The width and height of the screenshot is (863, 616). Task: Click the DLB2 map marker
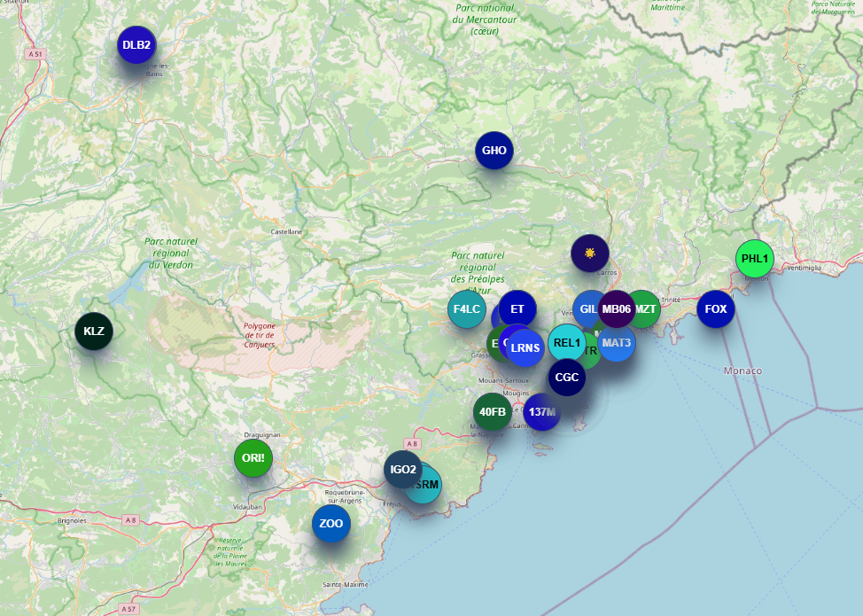click(136, 44)
